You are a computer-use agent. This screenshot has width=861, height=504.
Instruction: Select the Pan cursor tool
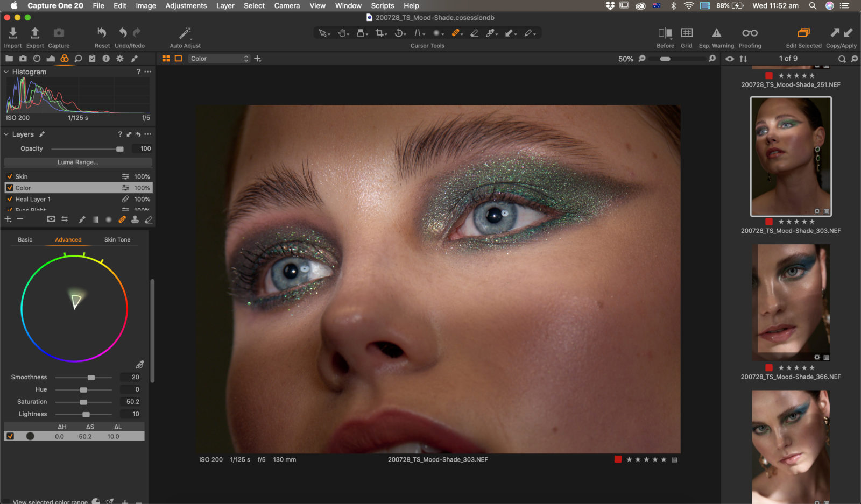click(x=343, y=33)
